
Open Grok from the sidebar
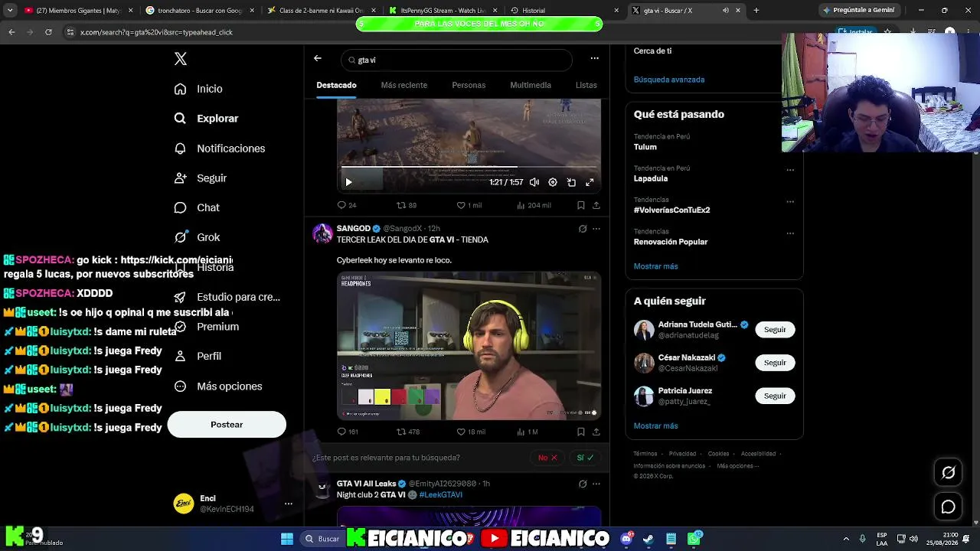(x=197, y=237)
